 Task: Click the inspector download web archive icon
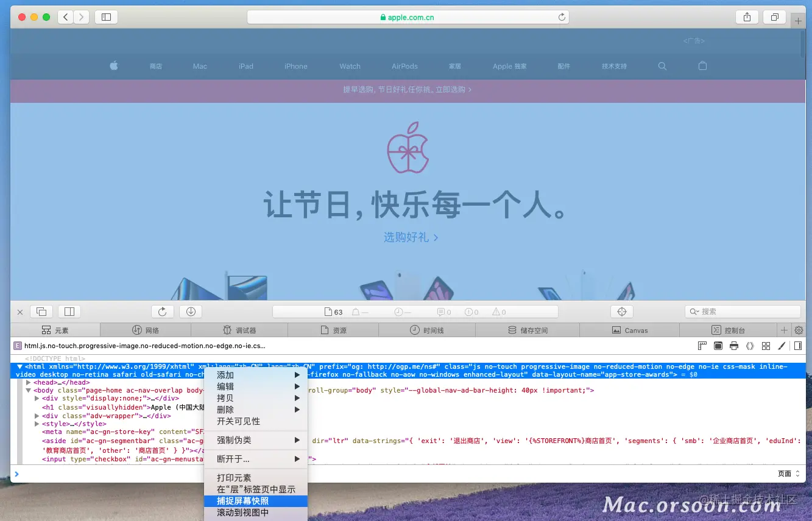tap(191, 312)
